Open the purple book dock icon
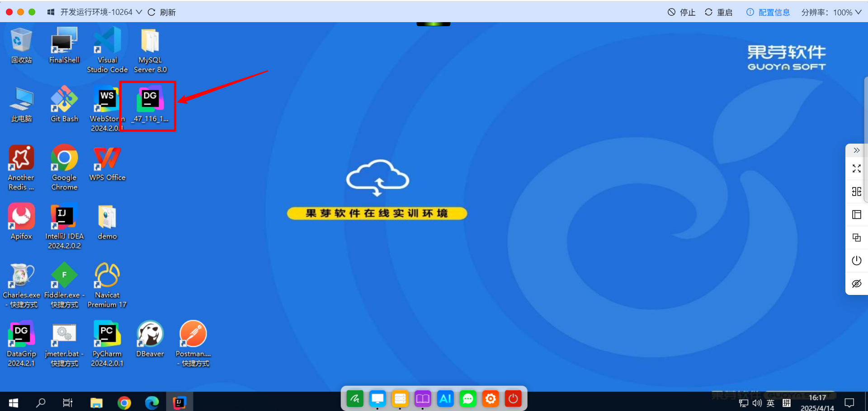Viewport: 868px width, 411px height. point(423,399)
